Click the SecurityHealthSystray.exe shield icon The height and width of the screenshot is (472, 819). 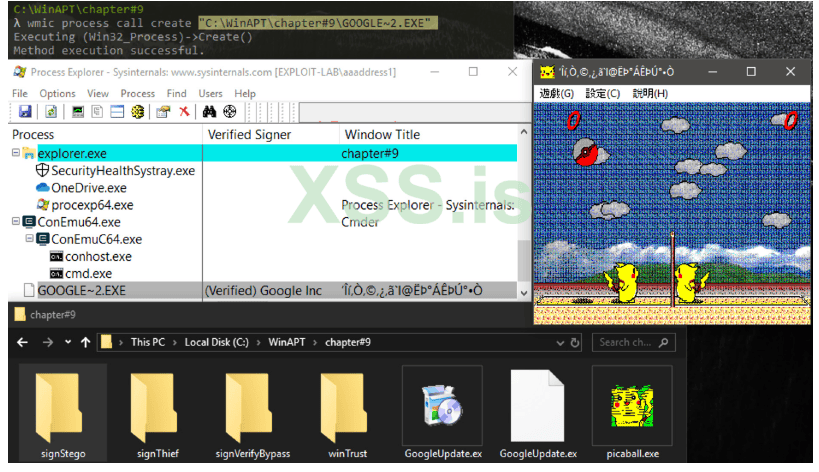(42, 170)
